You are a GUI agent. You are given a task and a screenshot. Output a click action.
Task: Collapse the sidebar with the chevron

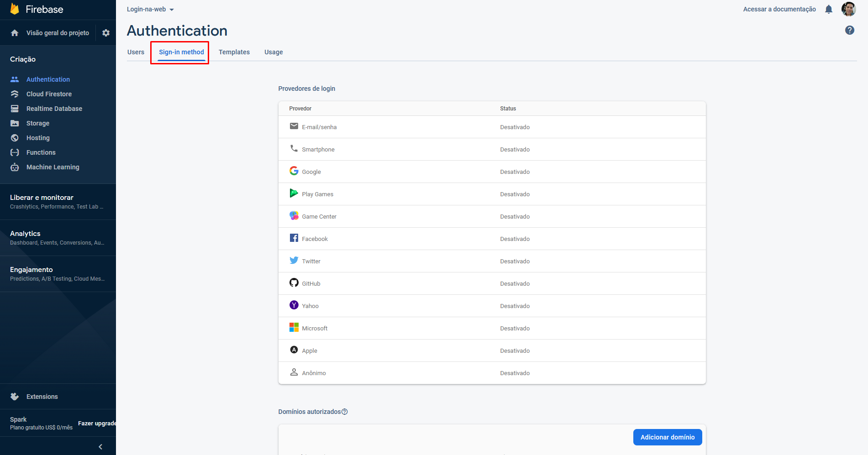click(x=100, y=447)
